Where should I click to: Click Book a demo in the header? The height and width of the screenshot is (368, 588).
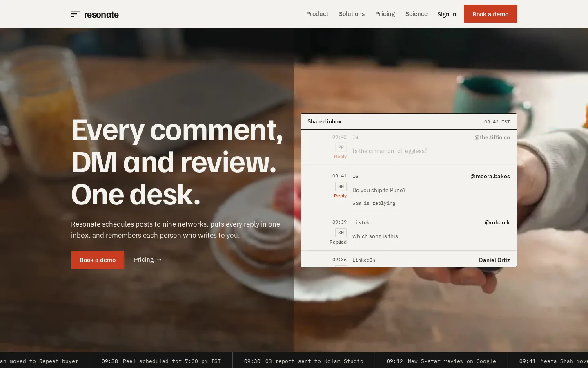pyautogui.click(x=490, y=14)
